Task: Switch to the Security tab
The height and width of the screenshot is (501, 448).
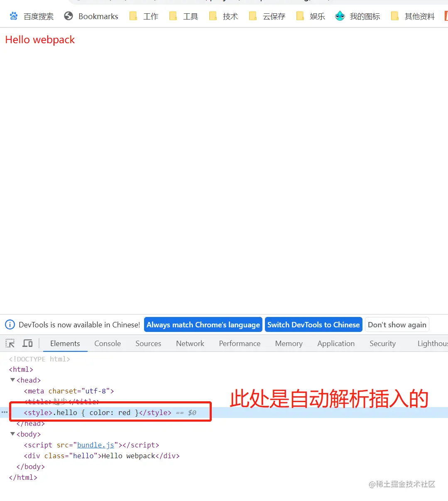Action: click(382, 344)
